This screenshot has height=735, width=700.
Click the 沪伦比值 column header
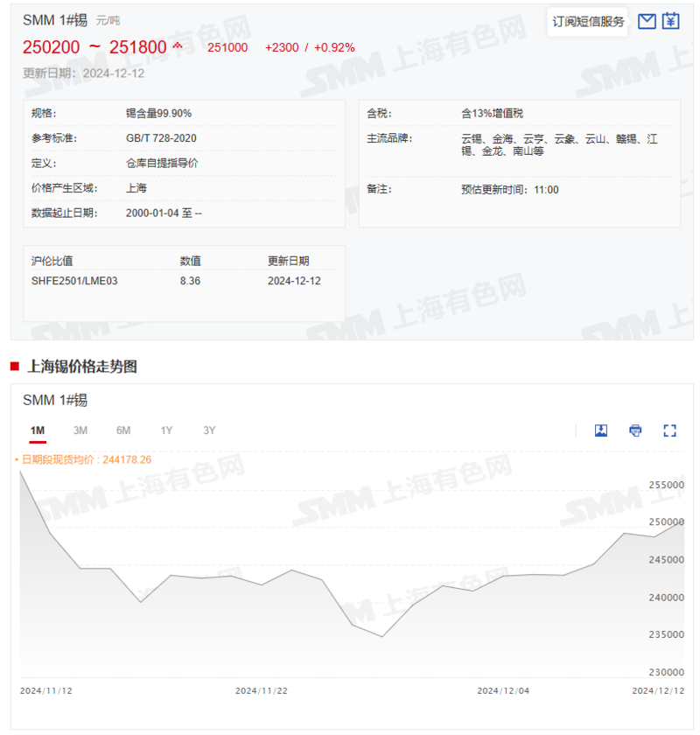click(52, 261)
